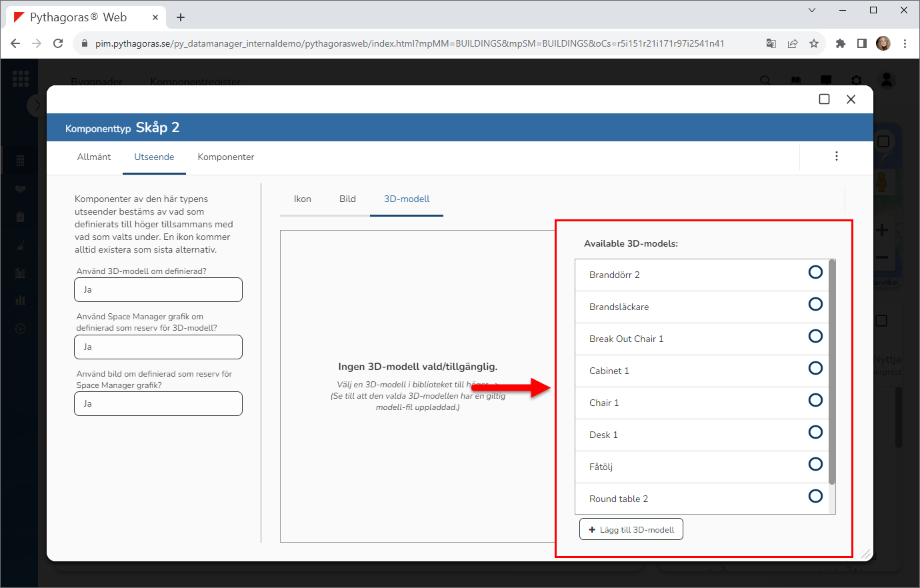Open a new browser tab
Screen dimensions: 920x588
pyautogui.click(x=181, y=17)
